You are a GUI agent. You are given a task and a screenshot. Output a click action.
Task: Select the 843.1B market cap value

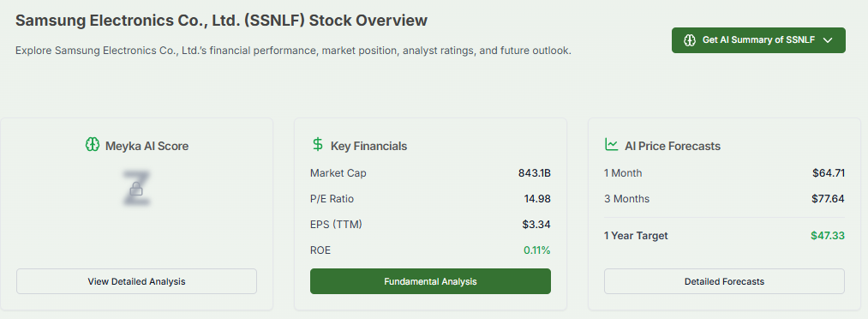[x=534, y=173]
